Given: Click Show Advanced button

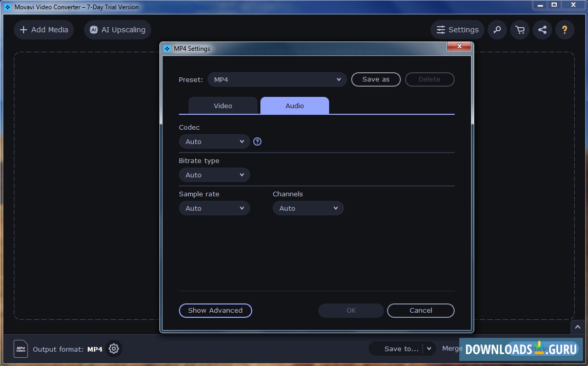Looking at the screenshot, I should click(x=215, y=311).
